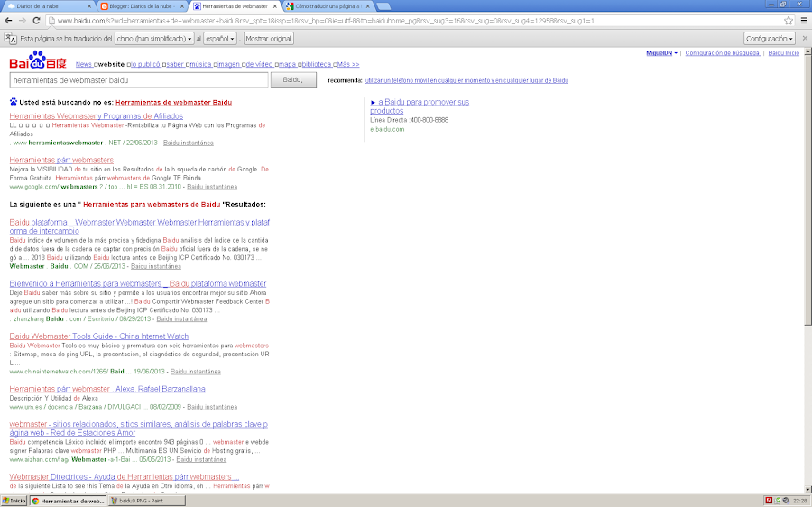Click the Baidu search input field
The width and height of the screenshot is (812, 507).
coord(139,79)
